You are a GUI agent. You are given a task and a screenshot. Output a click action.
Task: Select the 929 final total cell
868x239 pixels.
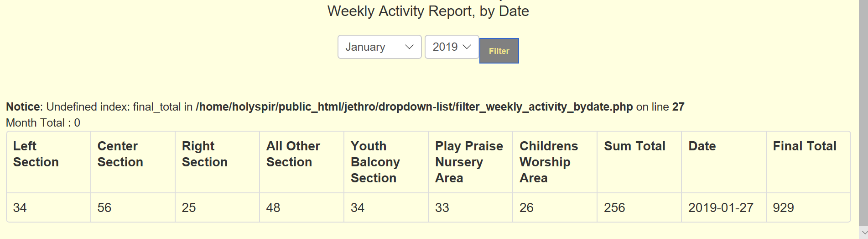point(808,207)
